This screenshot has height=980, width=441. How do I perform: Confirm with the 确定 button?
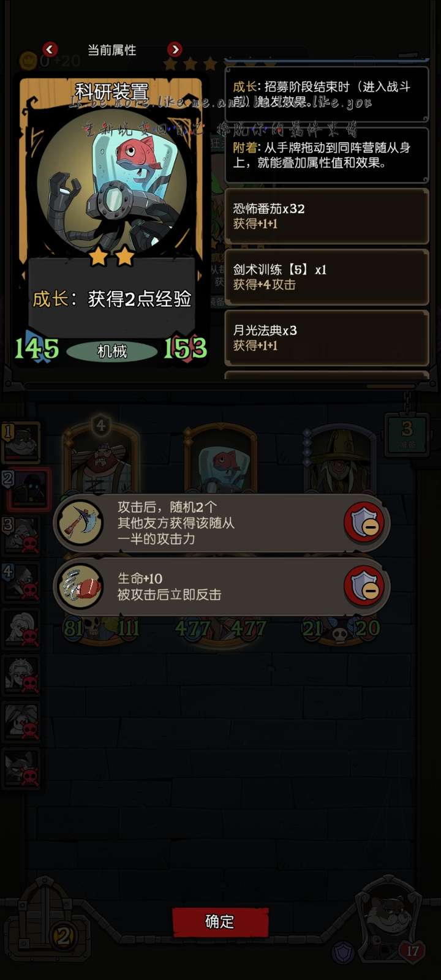pos(220,922)
